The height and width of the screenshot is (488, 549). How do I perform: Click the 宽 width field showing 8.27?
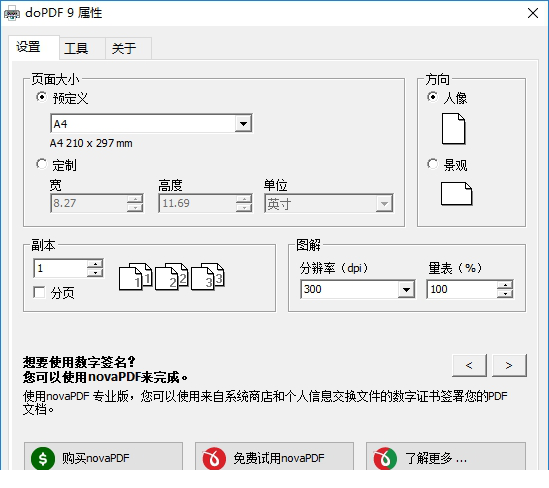point(89,203)
